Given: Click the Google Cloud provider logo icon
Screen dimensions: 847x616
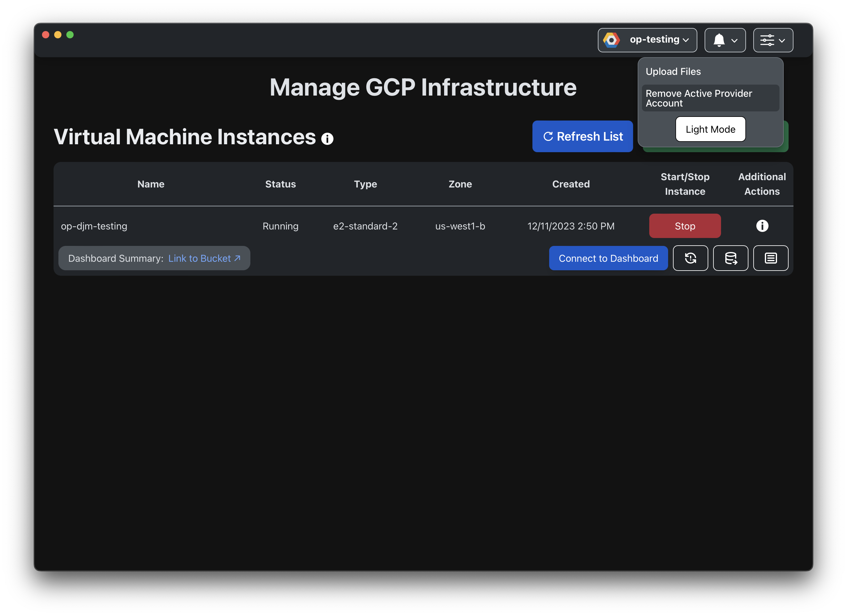Looking at the screenshot, I should (x=611, y=40).
